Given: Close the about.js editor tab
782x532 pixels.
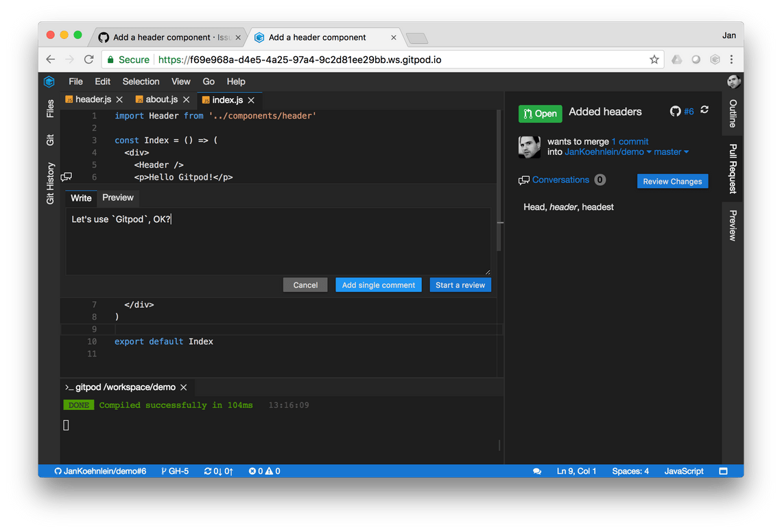Looking at the screenshot, I should tap(186, 99).
